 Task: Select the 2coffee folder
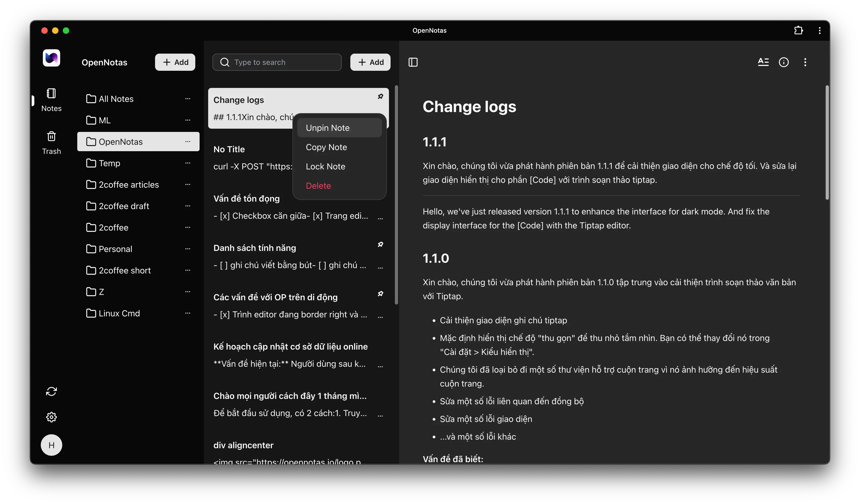click(138, 227)
